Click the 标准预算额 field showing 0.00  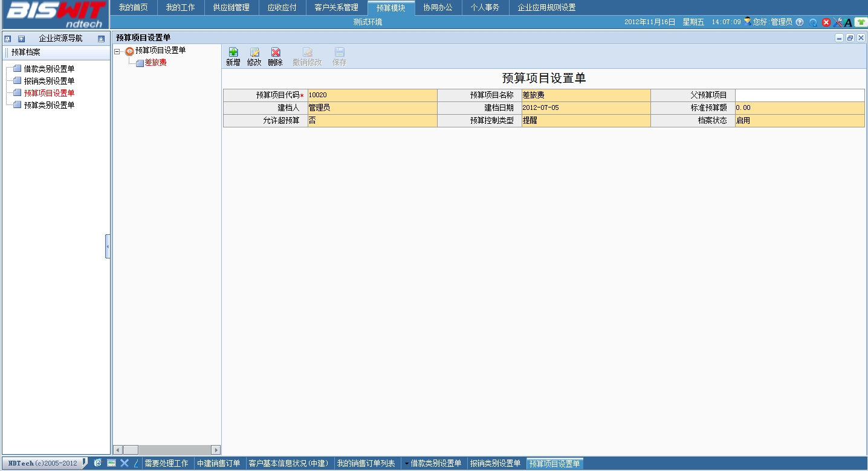(800, 108)
